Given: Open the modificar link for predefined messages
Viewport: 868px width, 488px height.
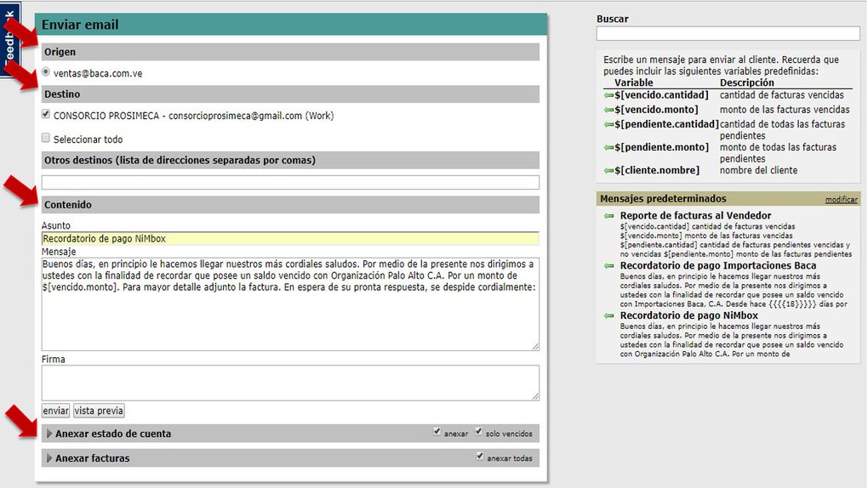Looking at the screenshot, I should 841,199.
